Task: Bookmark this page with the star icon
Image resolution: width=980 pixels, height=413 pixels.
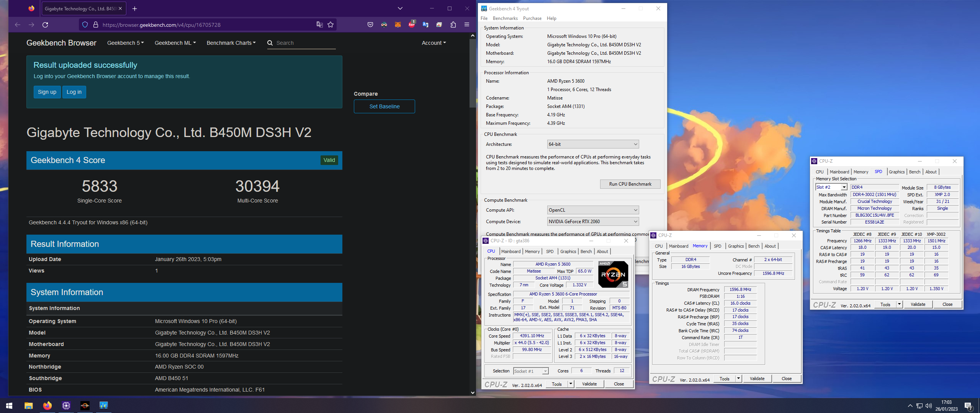Action: pos(330,25)
